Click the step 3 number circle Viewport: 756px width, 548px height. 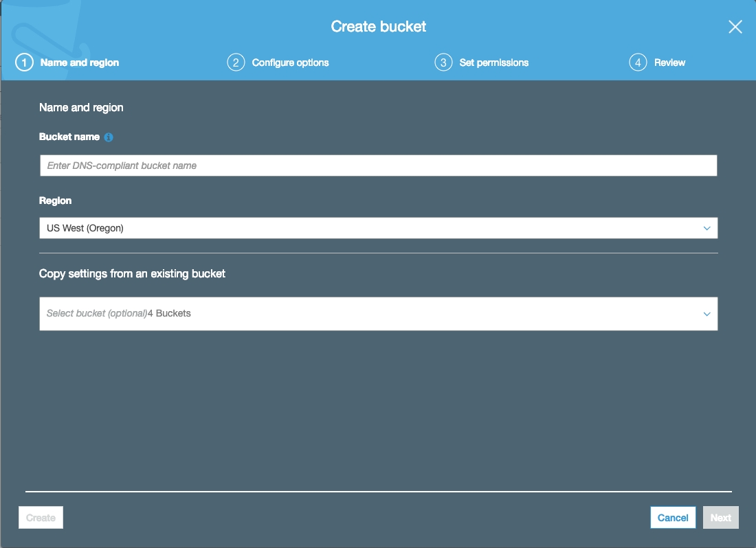[x=443, y=62]
